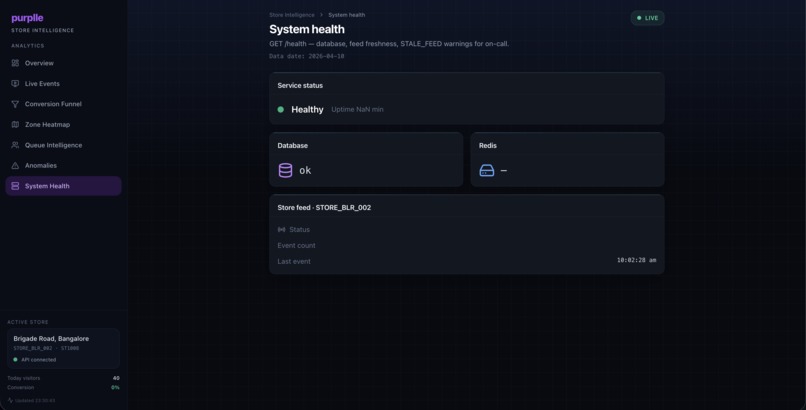Click the System health breadcrumb
806x410 pixels.
pos(346,15)
